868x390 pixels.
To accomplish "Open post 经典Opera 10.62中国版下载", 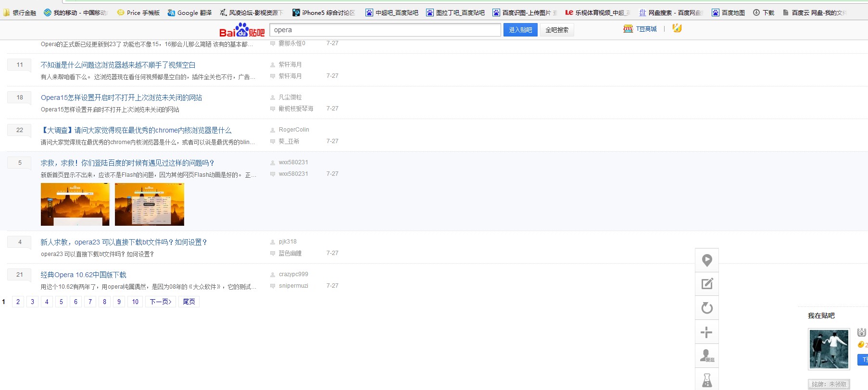I will pos(84,275).
